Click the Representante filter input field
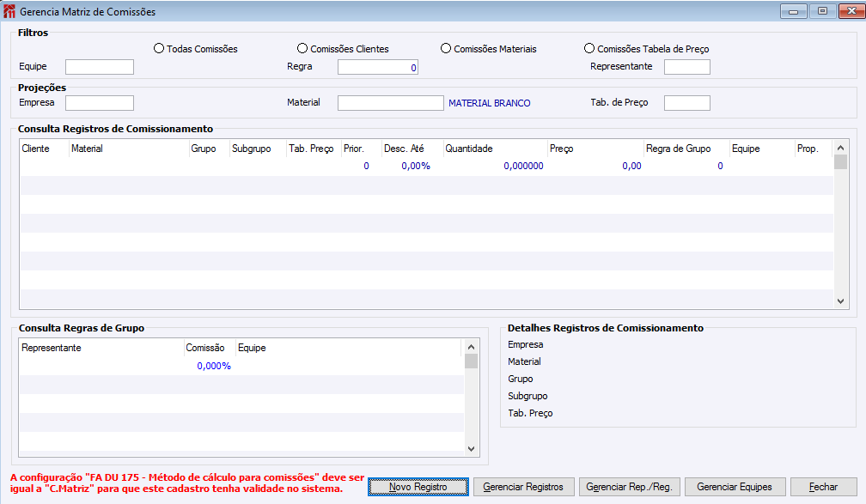Viewport: 866px width, 504px height. (x=687, y=67)
